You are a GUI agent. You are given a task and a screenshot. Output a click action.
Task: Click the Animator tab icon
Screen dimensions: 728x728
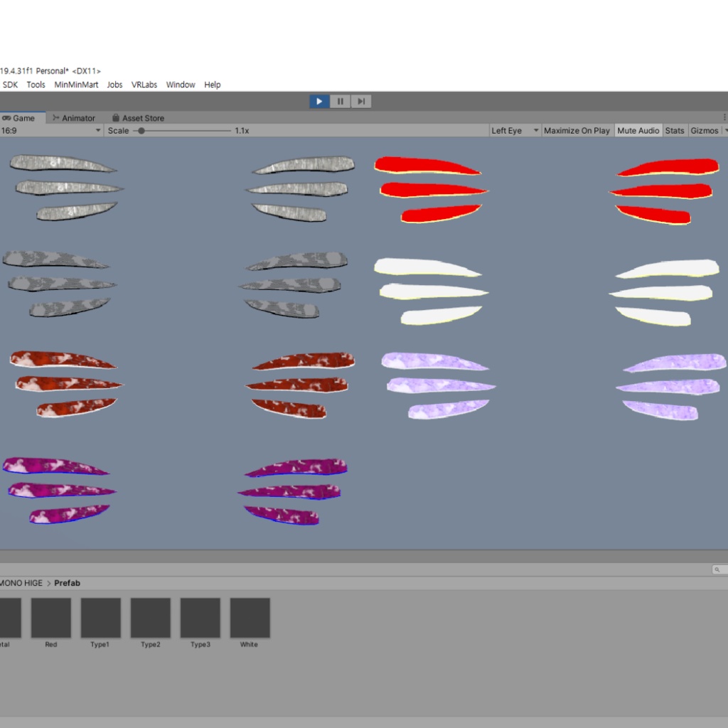point(55,118)
